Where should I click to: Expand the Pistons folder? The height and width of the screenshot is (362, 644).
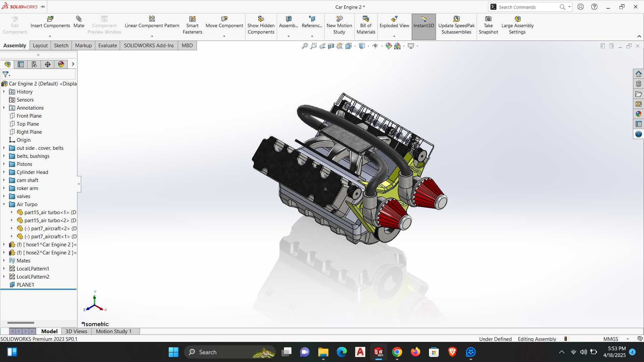click(x=4, y=164)
